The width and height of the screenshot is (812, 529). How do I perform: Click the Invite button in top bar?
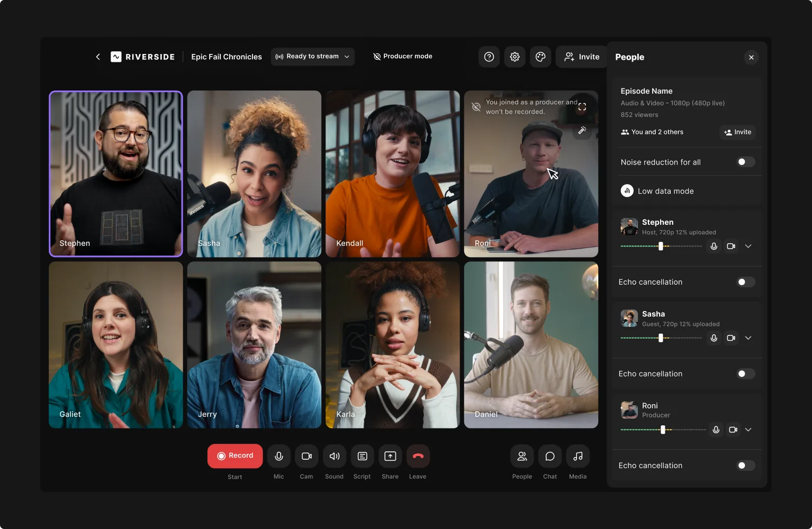click(582, 57)
